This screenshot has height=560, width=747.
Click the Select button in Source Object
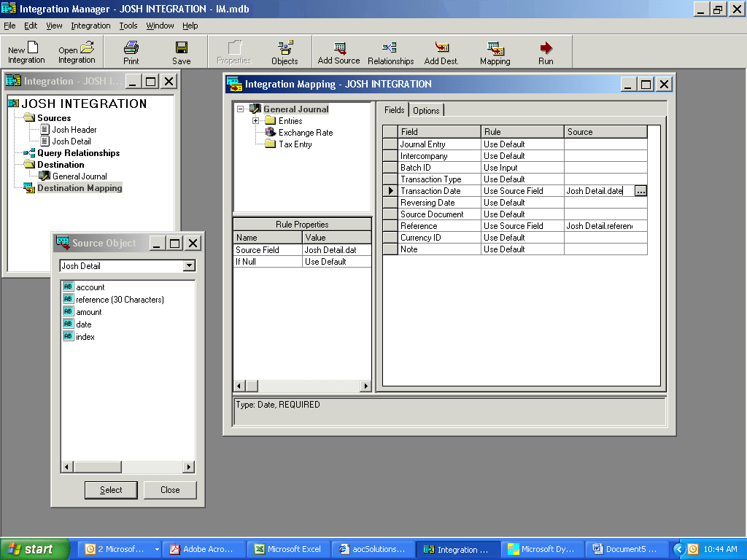point(111,489)
